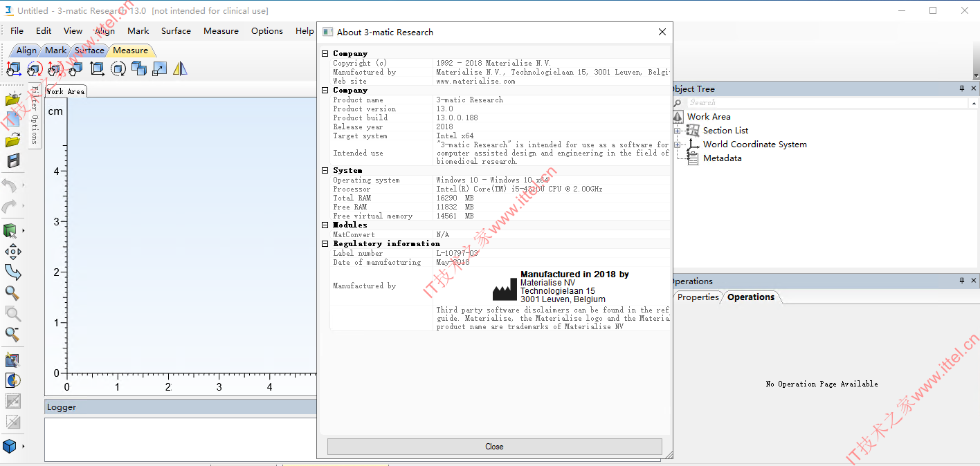Image resolution: width=980 pixels, height=466 pixels.
Task: Select the Scale tool icon
Action: click(160, 68)
